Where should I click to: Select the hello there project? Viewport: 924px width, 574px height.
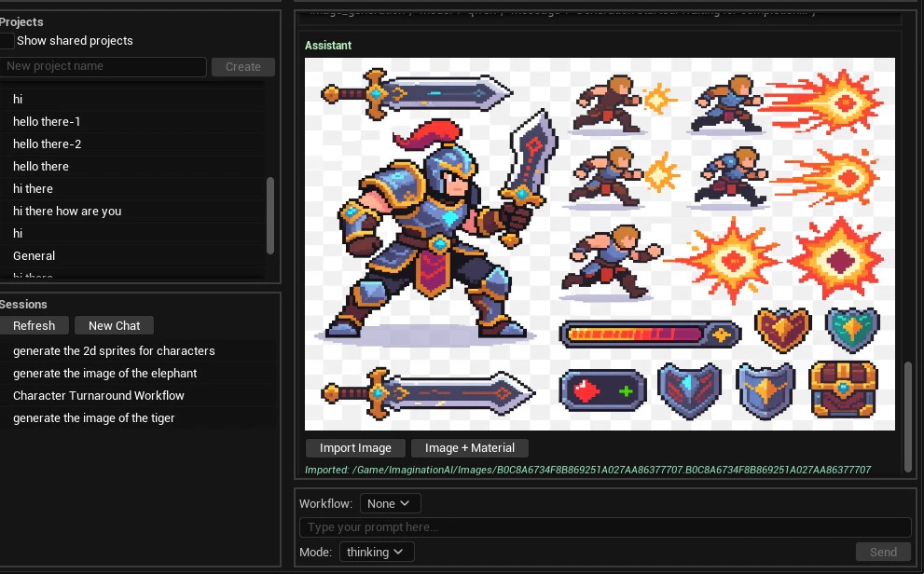coord(132,167)
